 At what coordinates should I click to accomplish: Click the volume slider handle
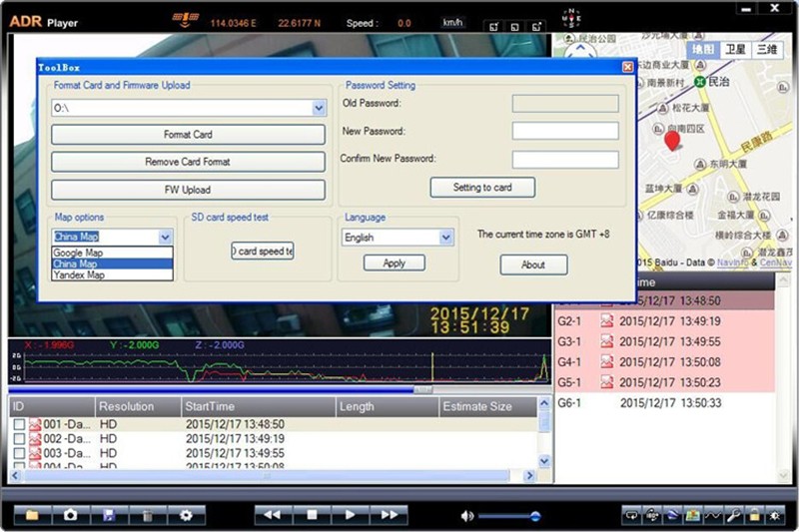pos(535,516)
